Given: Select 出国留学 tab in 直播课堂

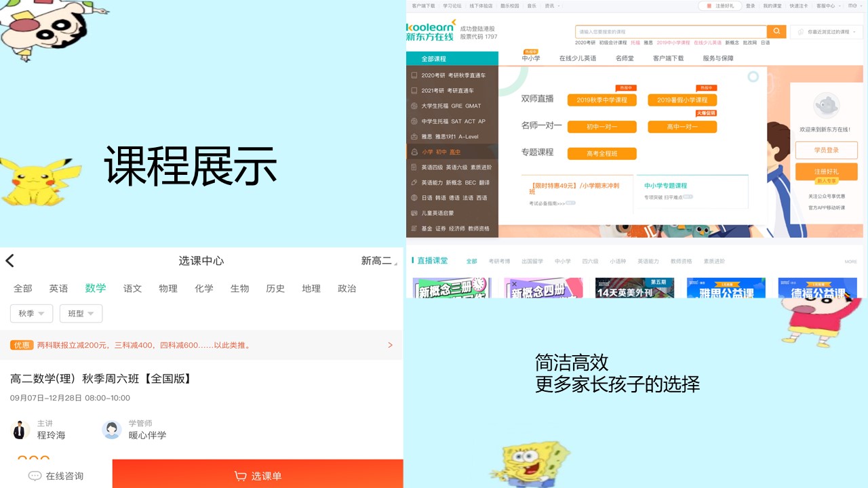Looking at the screenshot, I should tap(532, 261).
